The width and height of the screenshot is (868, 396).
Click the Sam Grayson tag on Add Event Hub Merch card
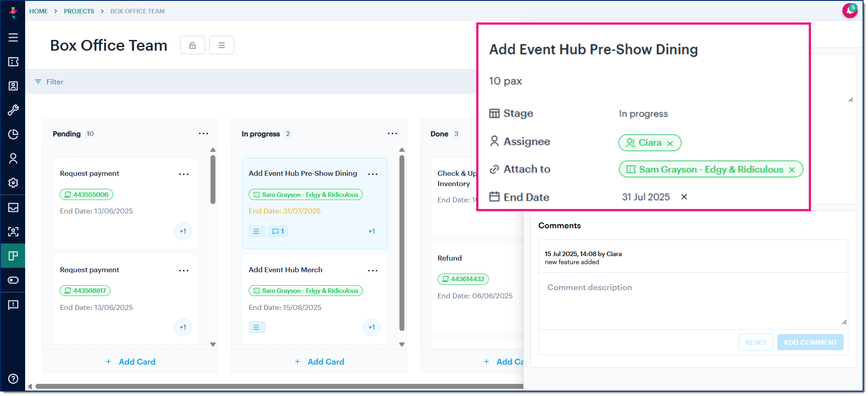tap(306, 291)
